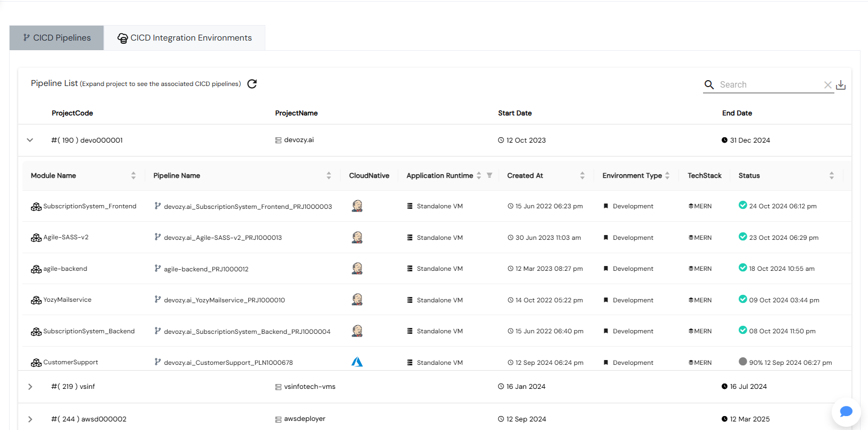
Task: Clear the search with the X icon
Action: click(x=827, y=85)
